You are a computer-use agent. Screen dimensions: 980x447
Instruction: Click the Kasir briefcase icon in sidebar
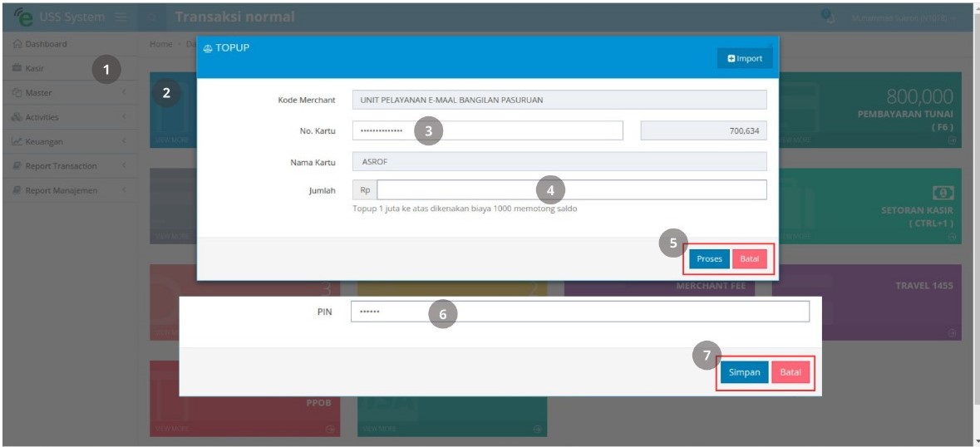17,68
